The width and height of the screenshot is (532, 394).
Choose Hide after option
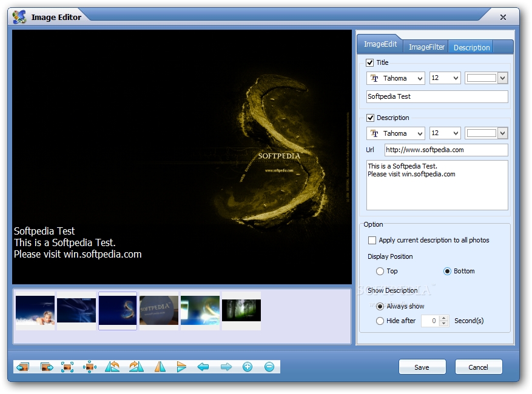pyautogui.click(x=380, y=321)
